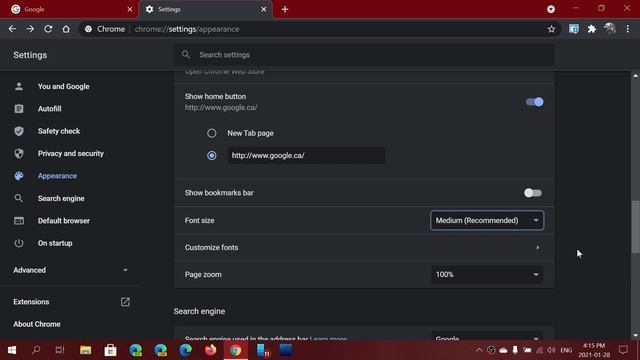Click the Extensions external link icon
Viewport: 640px width, 360px height.
125,302
